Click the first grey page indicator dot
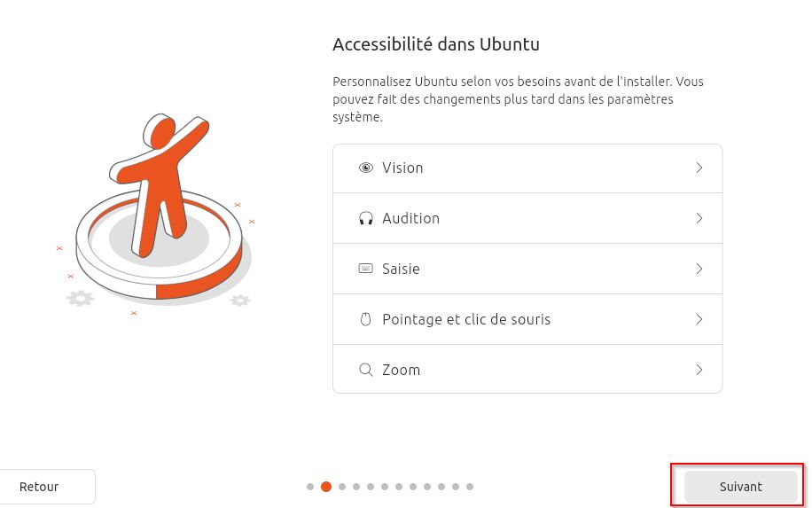 click(x=310, y=487)
